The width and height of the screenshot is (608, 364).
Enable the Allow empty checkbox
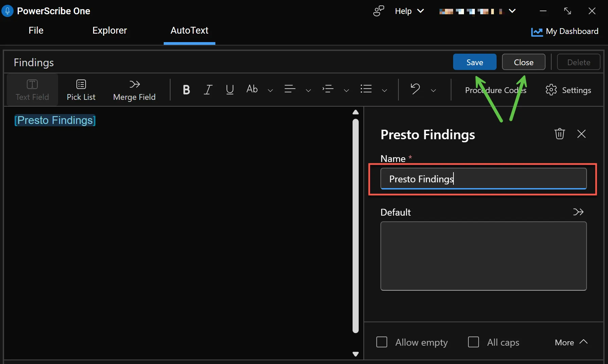coord(382,342)
